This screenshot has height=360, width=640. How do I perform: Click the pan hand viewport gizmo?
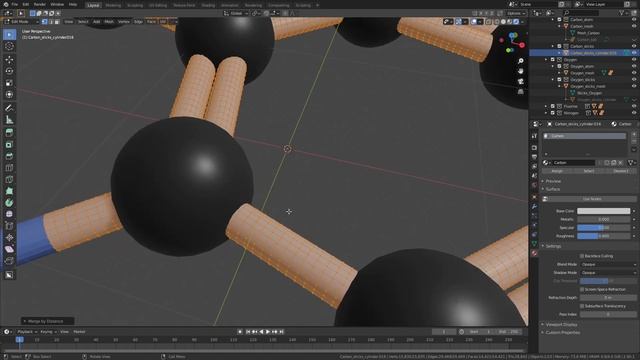[520, 71]
